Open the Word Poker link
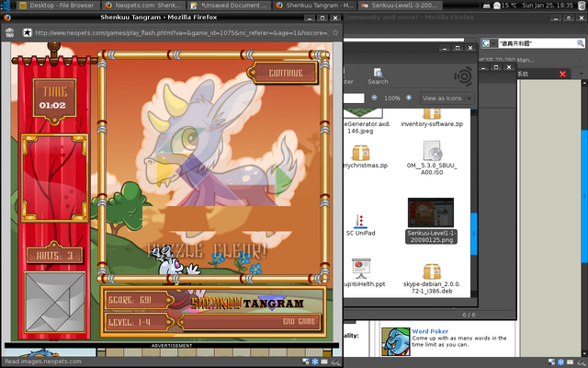 [x=430, y=331]
